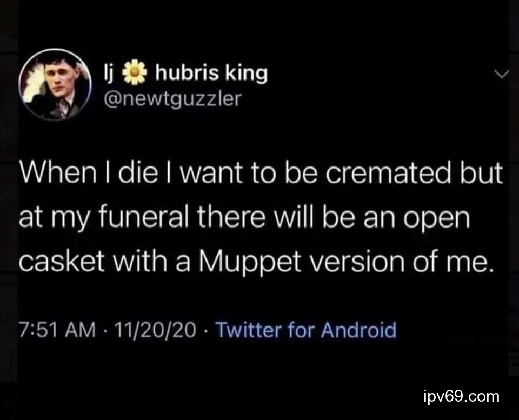This screenshot has width=519, height=420.
Task: Click the daisy flower emoji in display name
Action: (x=135, y=74)
